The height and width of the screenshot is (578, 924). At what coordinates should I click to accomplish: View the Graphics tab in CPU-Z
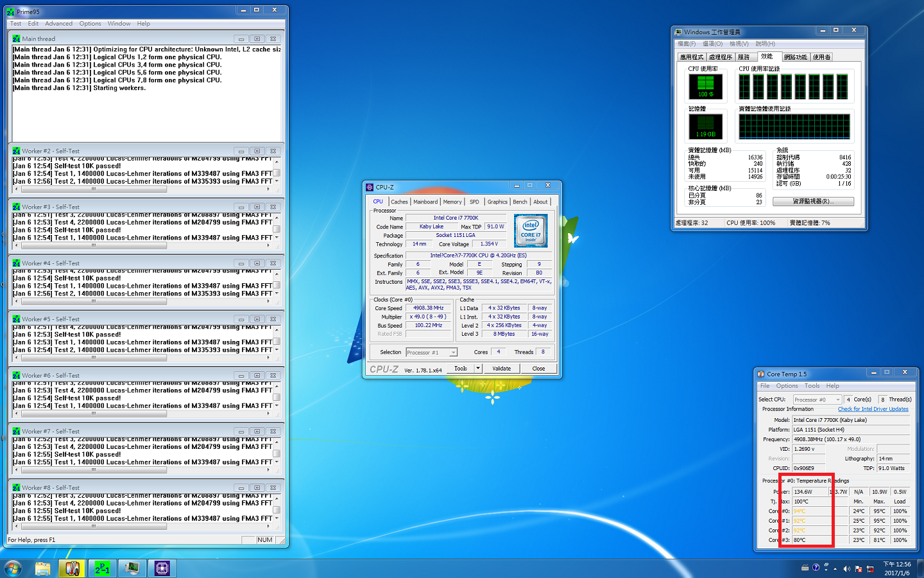pyautogui.click(x=497, y=202)
